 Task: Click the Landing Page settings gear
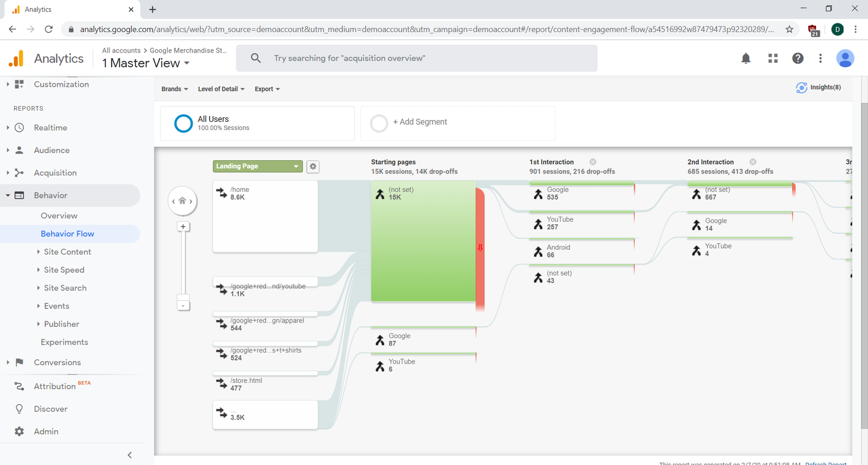coord(313,166)
